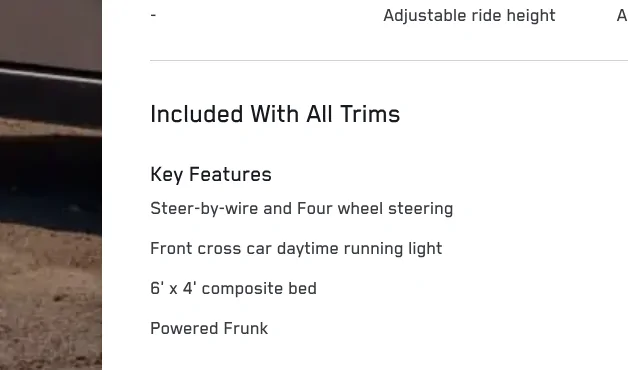
Task: Select Front cross car daytime running light
Action: click(296, 249)
